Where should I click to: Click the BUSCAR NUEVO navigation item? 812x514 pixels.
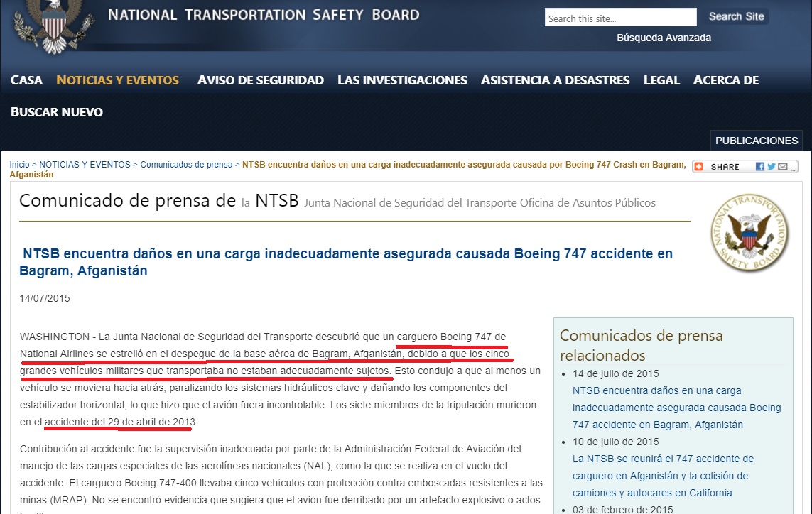click(57, 112)
